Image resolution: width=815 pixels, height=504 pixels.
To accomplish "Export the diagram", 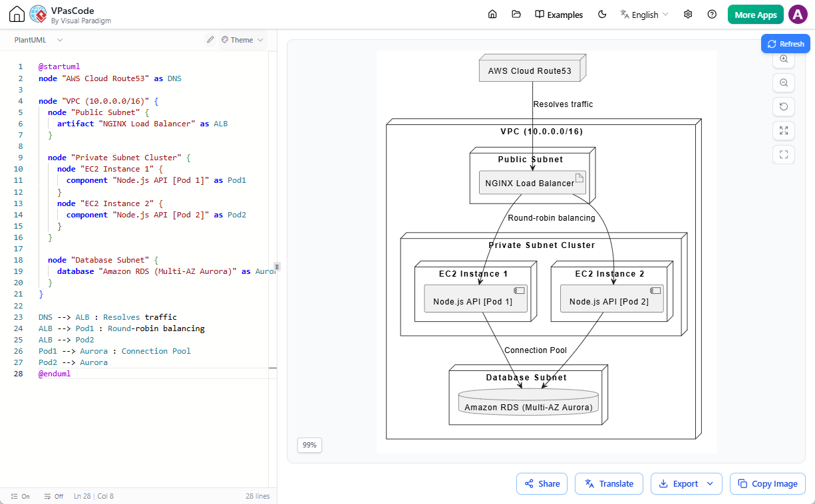I will point(678,483).
